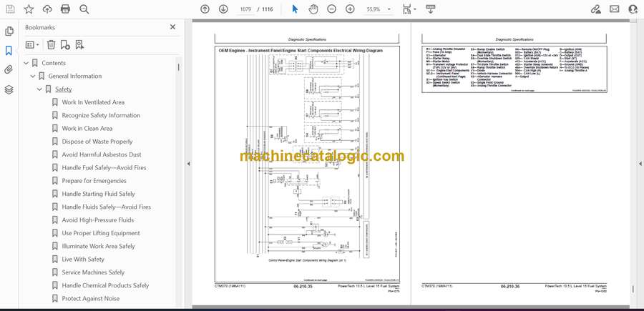
Task: Open page thumbnails panel
Action: point(9,31)
